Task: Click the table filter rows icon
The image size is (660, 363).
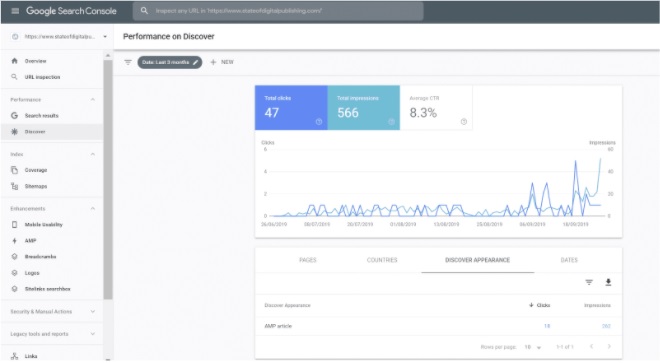Action: [589, 282]
